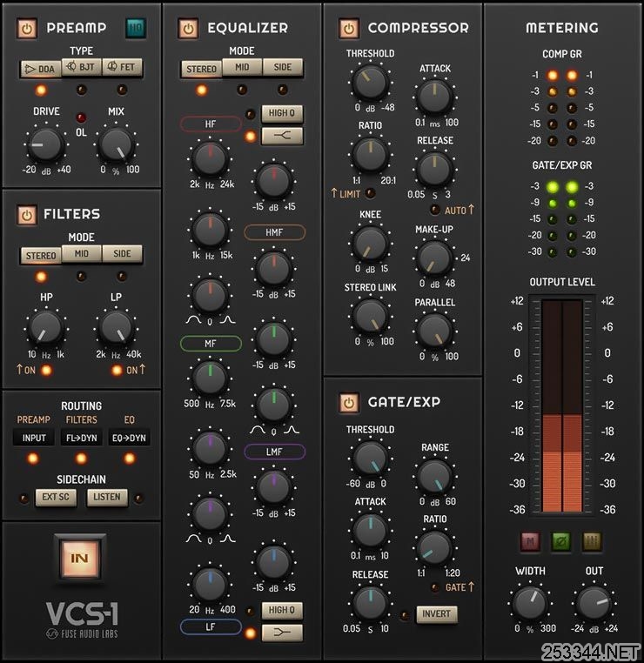This screenshot has height=663, width=644.
Task: Click the LF shelf shape button
Action: (x=282, y=633)
